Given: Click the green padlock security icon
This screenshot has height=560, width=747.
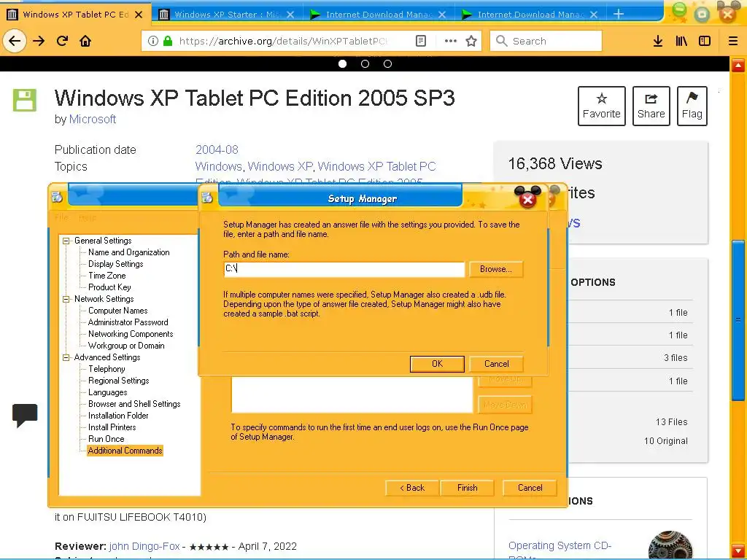Looking at the screenshot, I should pyautogui.click(x=168, y=41).
